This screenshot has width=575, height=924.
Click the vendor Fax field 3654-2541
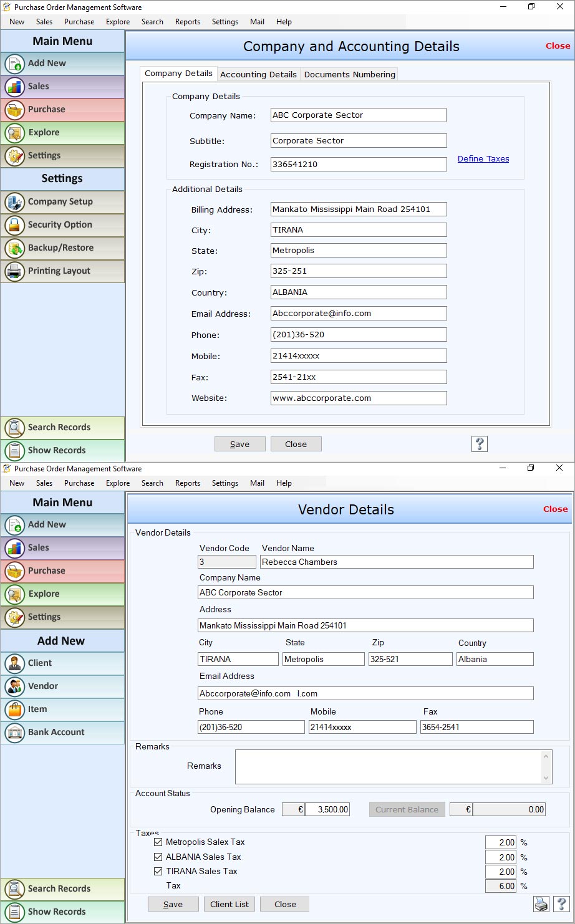point(477,727)
